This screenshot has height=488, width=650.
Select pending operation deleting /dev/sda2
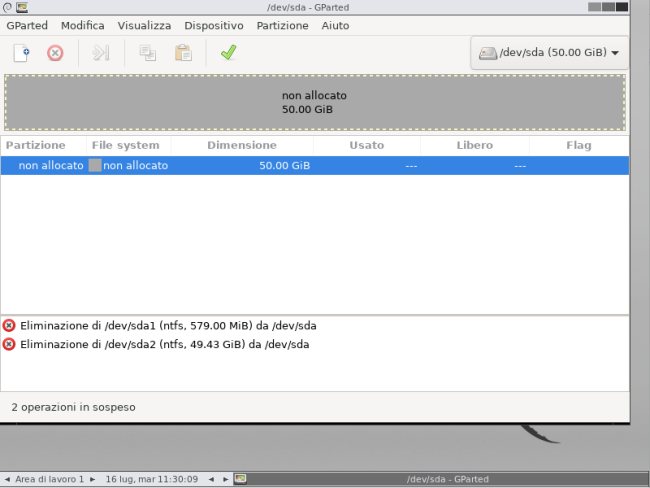pos(165,345)
